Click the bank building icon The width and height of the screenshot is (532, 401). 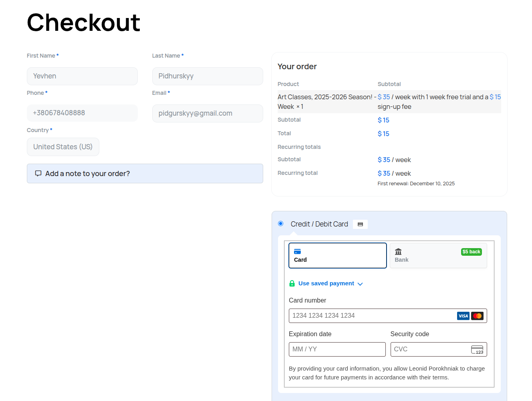[398, 252]
